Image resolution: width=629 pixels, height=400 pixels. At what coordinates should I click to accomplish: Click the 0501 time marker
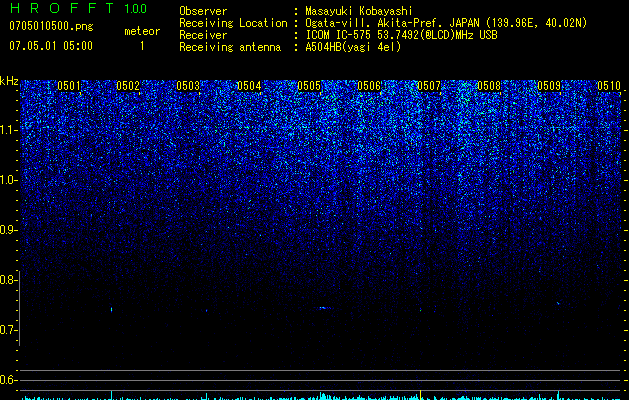coord(69,86)
